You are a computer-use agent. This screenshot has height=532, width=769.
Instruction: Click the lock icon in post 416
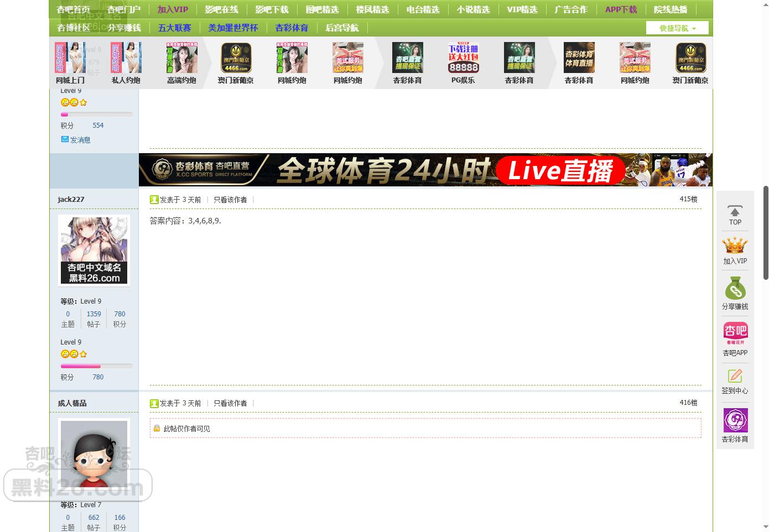point(157,429)
